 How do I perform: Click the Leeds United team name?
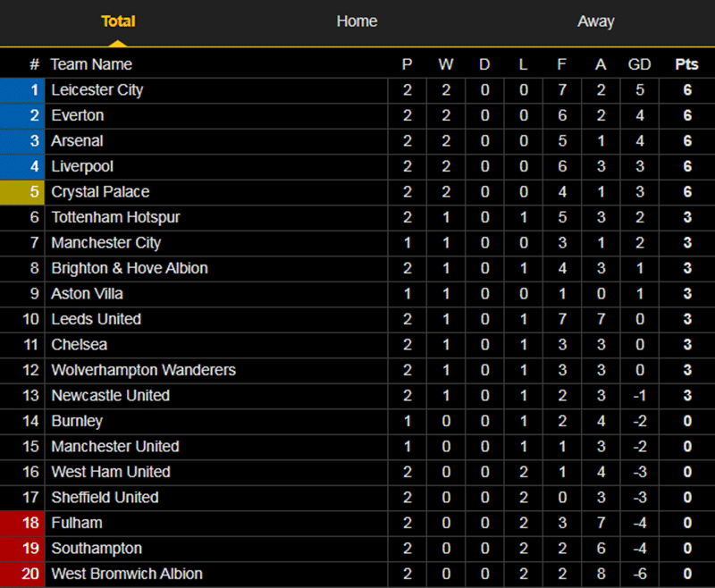coord(96,319)
